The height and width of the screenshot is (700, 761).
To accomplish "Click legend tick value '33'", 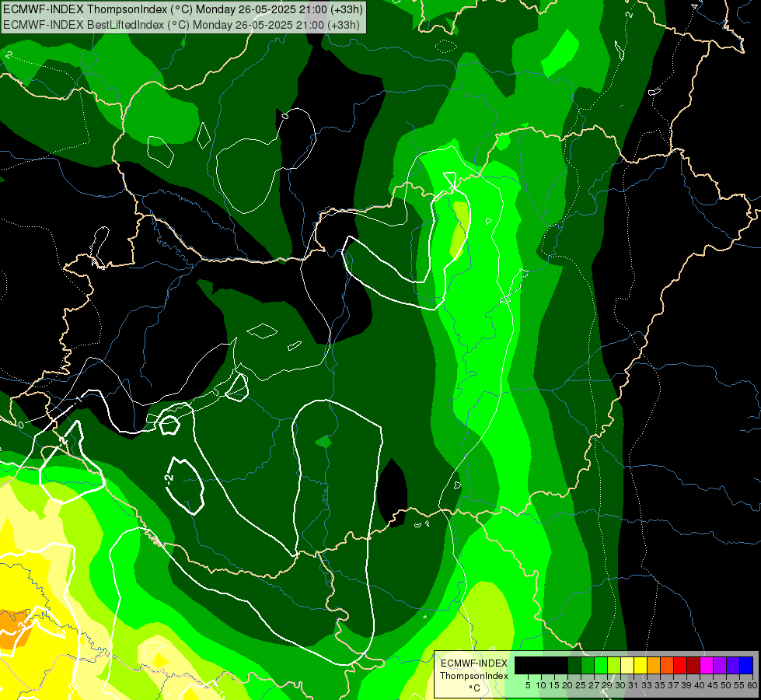I will [x=647, y=685].
